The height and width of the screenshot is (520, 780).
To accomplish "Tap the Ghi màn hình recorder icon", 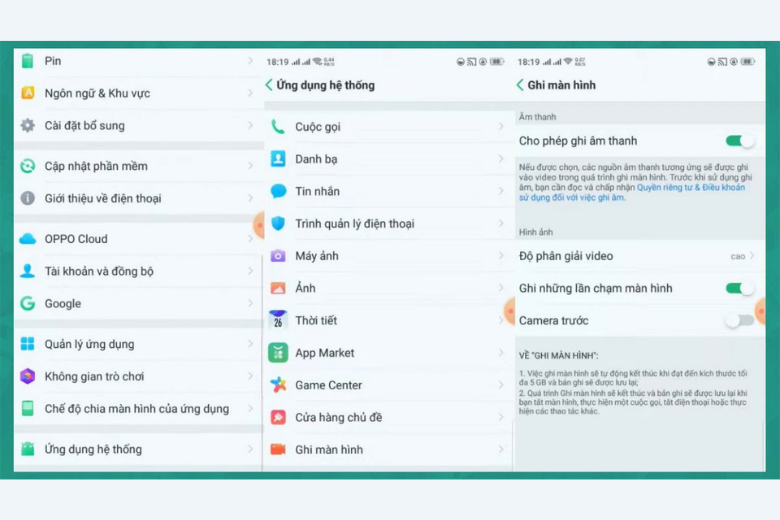I will tap(278, 450).
